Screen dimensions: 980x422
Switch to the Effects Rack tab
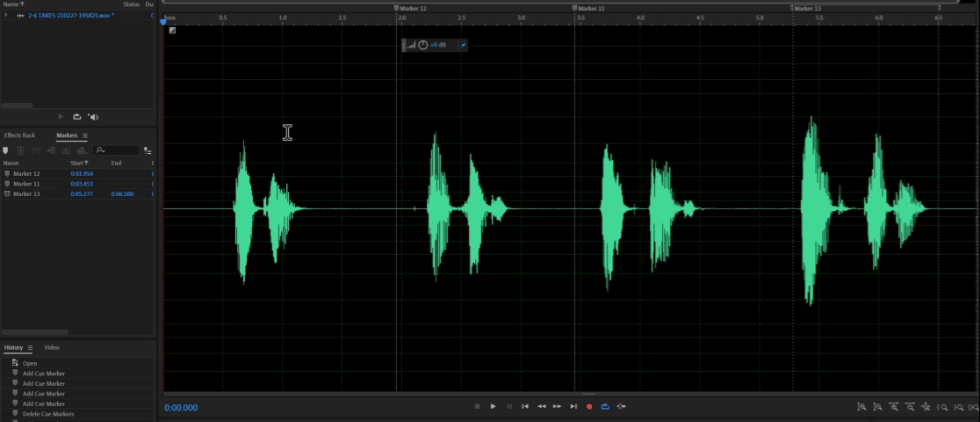(20, 135)
